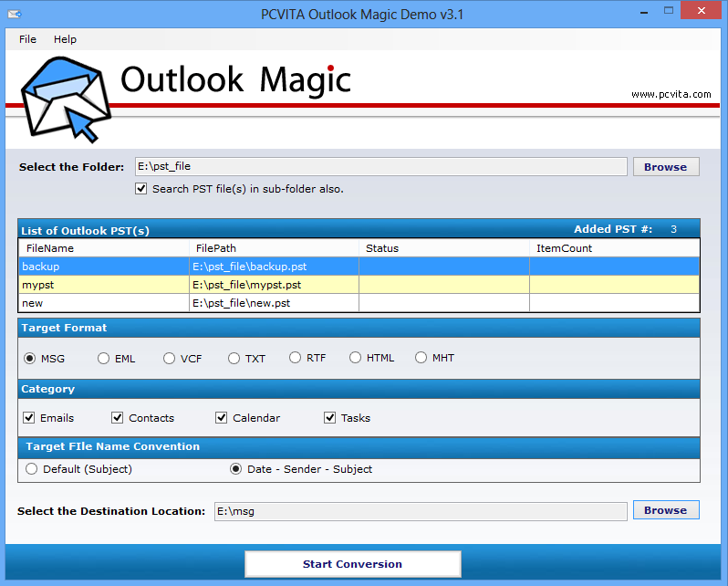This screenshot has width=728, height=586.
Task: Maximize the Outlook Magic window
Action: pos(669,11)
